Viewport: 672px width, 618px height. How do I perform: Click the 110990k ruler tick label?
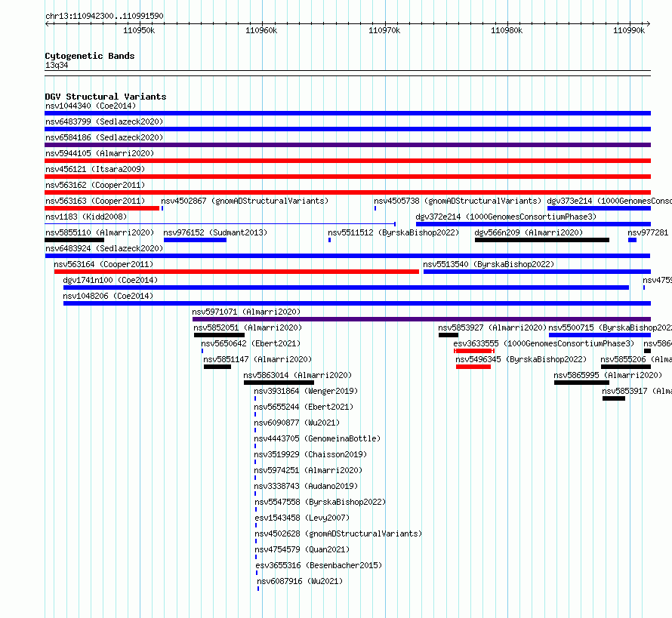pyautogui.click(x=629, y=30)
